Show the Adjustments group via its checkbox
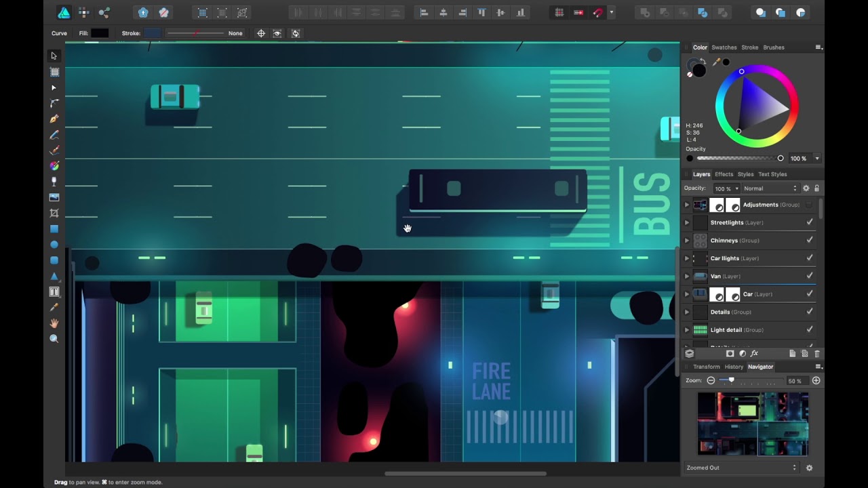Screen dimensions: 868x488 click(x=810, y=205)
